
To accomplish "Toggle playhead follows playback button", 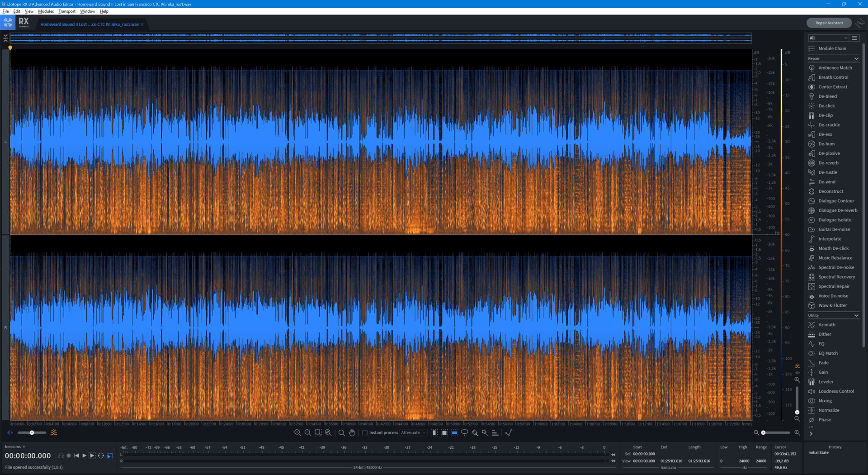I will tap(109, 456).
